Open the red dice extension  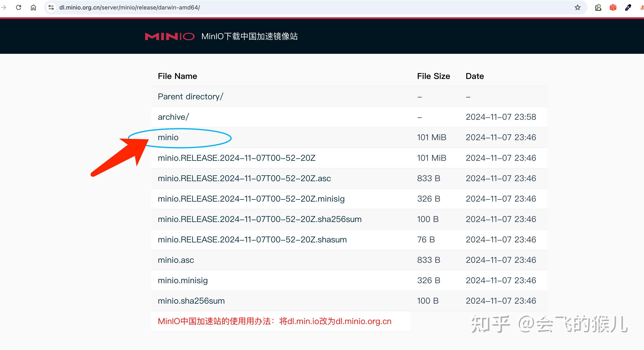pyautogui.click(x=613, y=7)
